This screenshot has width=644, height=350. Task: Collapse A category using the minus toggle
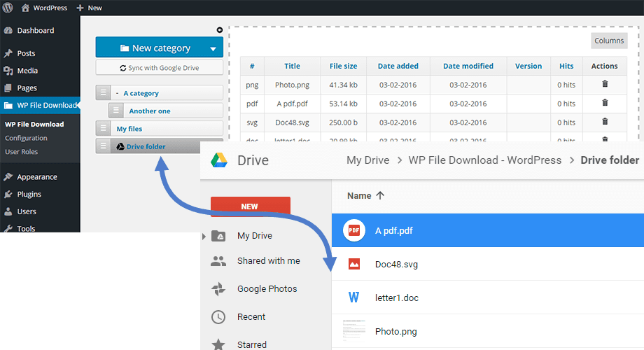tap(118, 93)
